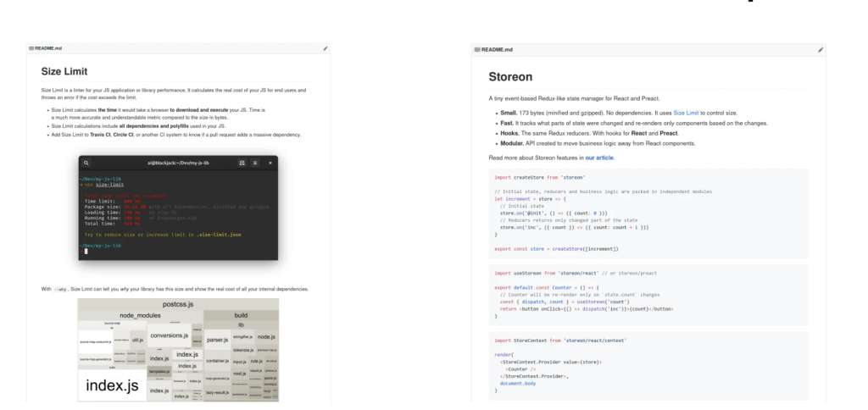Click the 'Loading time:' line in terminal
Image resolution: width=868 pixels, height=410 pixels.
pyautogui.click(x=131, y=213)
